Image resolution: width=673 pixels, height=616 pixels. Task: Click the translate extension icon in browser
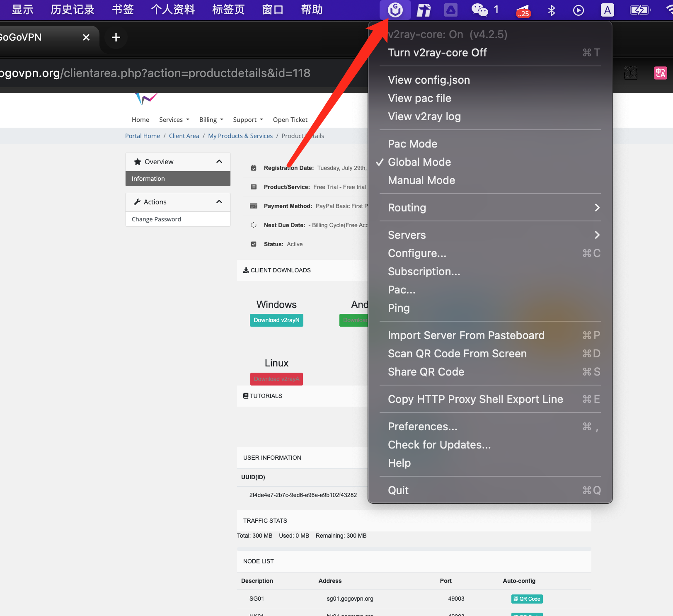click(661, 73)
